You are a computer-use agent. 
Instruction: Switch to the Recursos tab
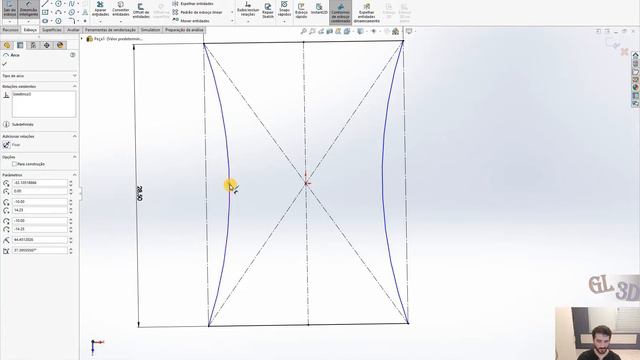[x=10, y=30]
